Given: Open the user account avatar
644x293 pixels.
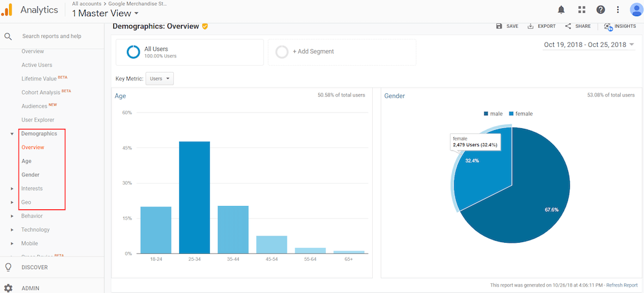Looking at the screenshot, I should [x=636, y=10].
